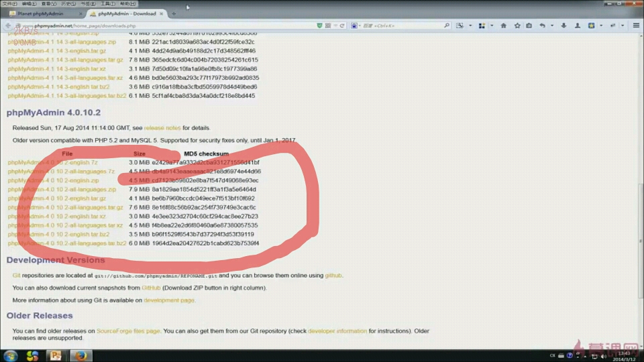
Task: Follow the GitHub snapshots link
Action: pos(151,288)
